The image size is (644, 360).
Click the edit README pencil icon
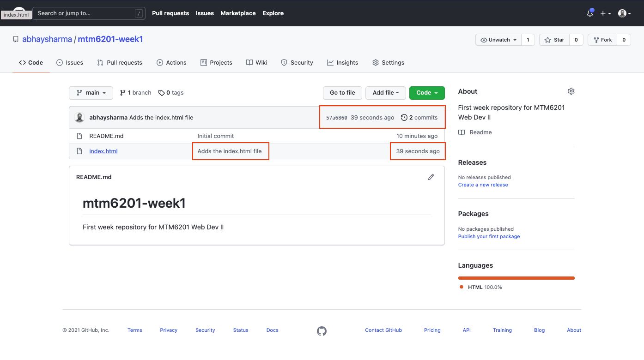(431, 177)
